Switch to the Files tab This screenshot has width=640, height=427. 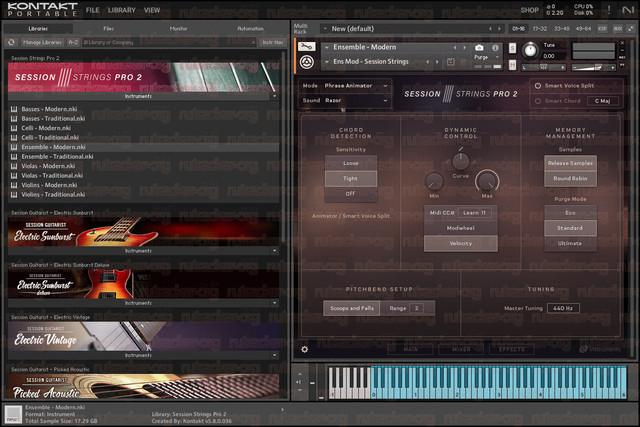click(x=109, y=29)
